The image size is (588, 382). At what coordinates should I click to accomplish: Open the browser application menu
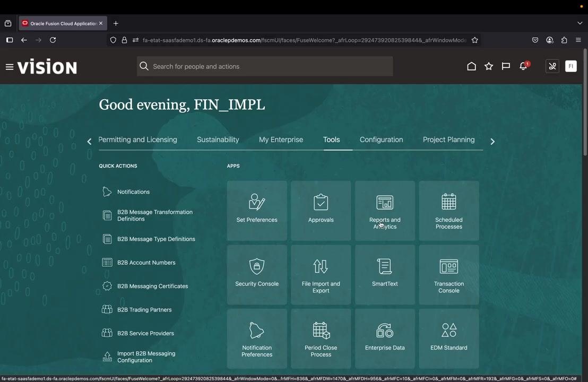[578, 40]
